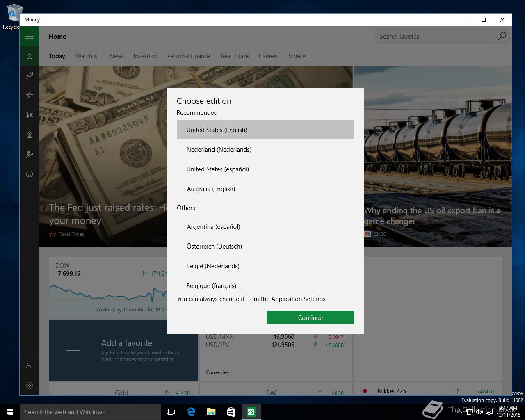Select Australia (English) edition
Viewport: 525px width, 420px height.
click(266, 189)
